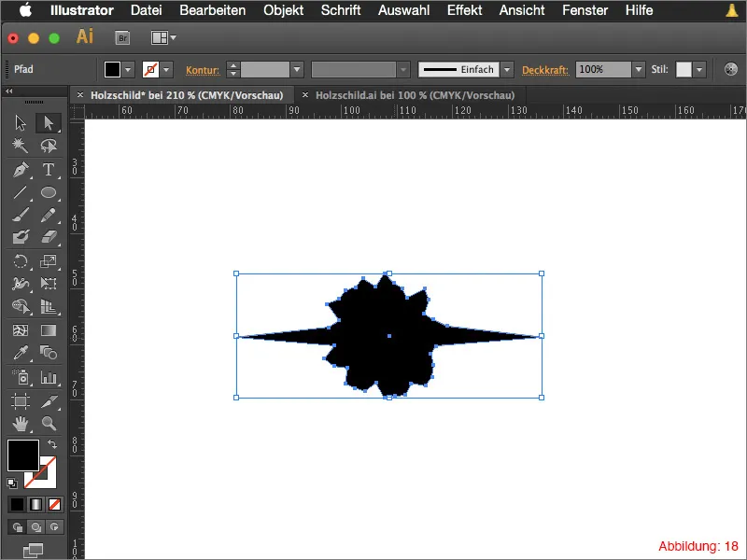Select the Free Transform tool
The image size is (747, 560).
pyautogui.click(x=49, y=284)
